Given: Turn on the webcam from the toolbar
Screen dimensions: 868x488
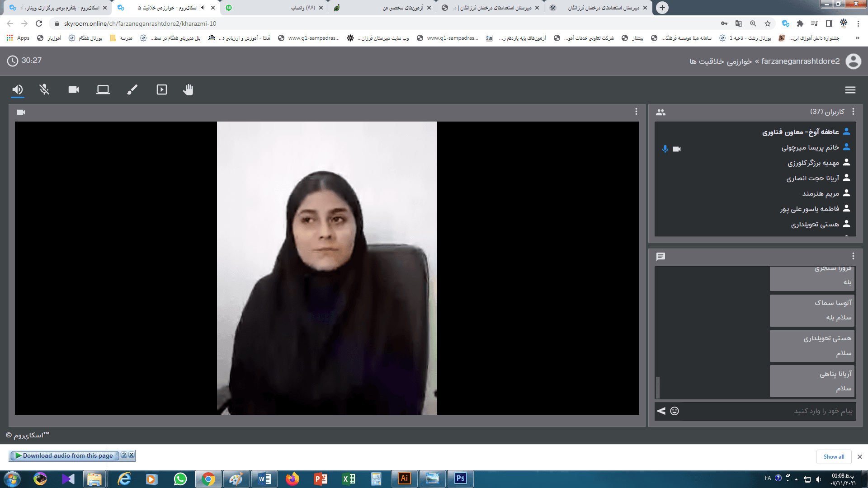Looking at the screenshot, I should tap(74, 89).
